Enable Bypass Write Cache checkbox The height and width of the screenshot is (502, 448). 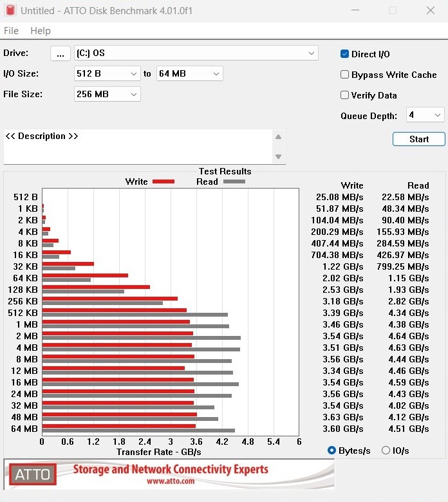pyautogui.click(x=344, y=74)
